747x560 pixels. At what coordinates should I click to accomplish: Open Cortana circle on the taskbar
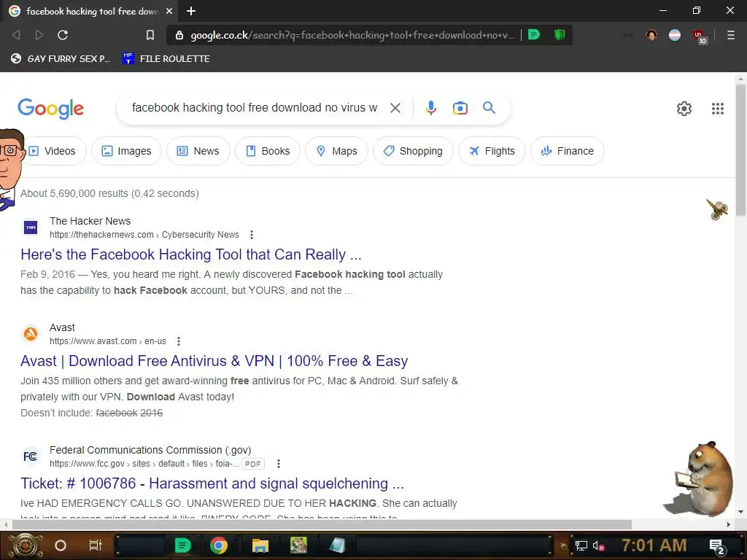coord(61,545)
